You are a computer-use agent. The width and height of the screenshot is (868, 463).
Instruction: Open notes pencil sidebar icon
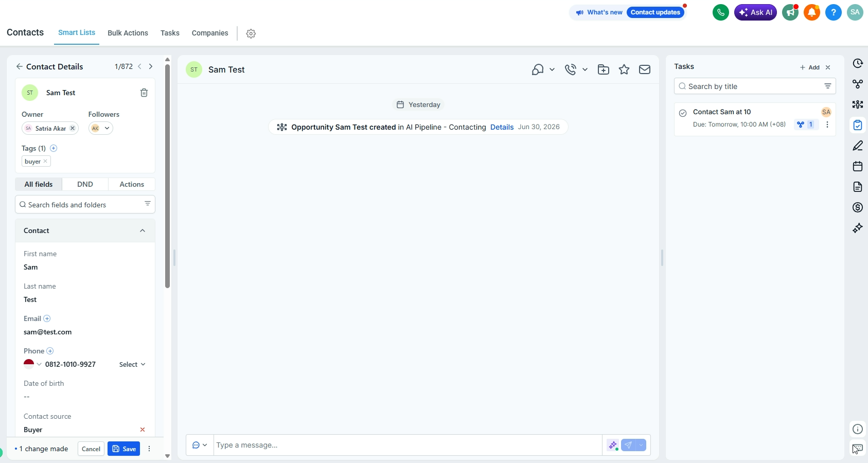click(858, 146)
